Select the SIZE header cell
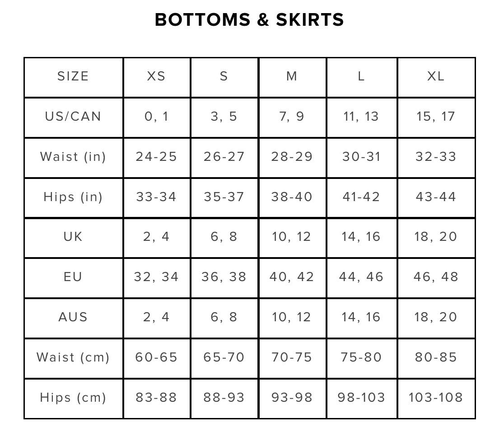The width and height of the screenshot is (504, 432). pos(73,77)
